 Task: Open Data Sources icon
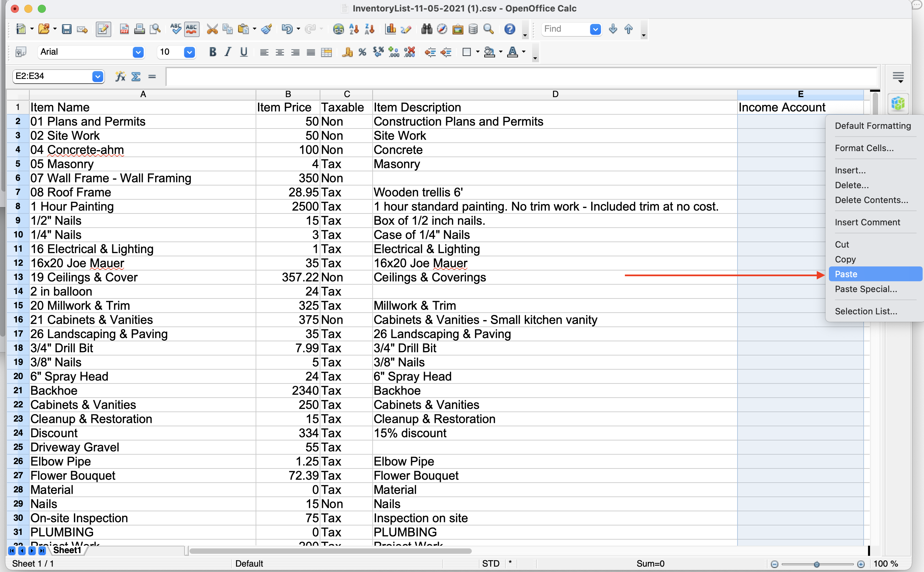pyautogui.click(x=473, y=29)
